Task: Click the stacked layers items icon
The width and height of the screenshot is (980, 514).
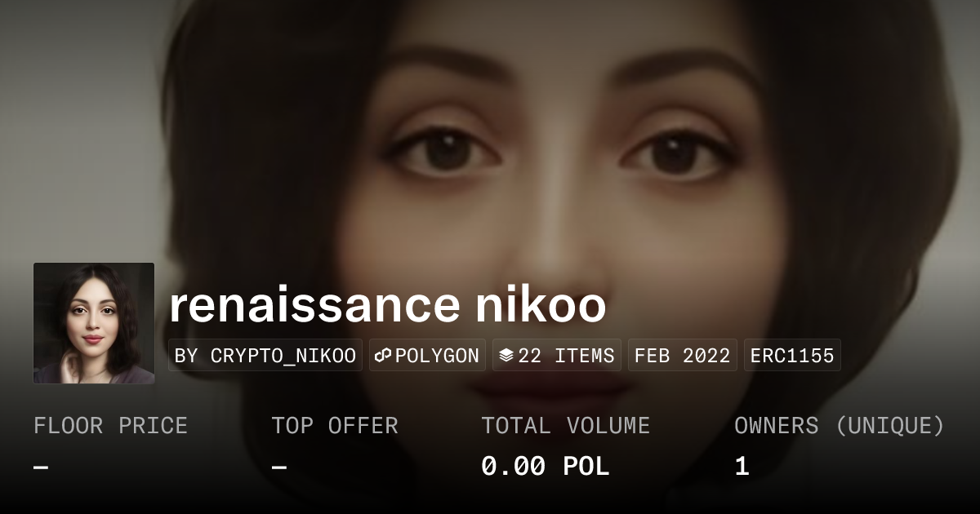Action: tap(506, 356)
